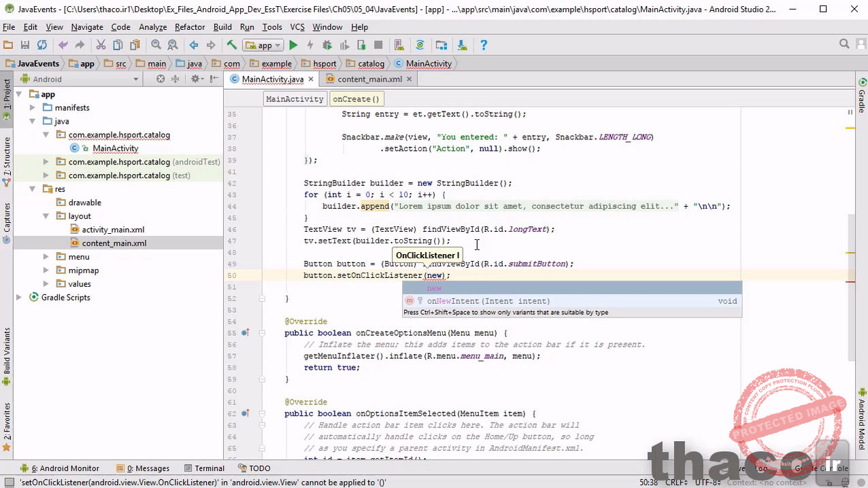Select MainActivity.java in the project tree
The height and width of the screenshot is (488, 868).
point(115,148)
